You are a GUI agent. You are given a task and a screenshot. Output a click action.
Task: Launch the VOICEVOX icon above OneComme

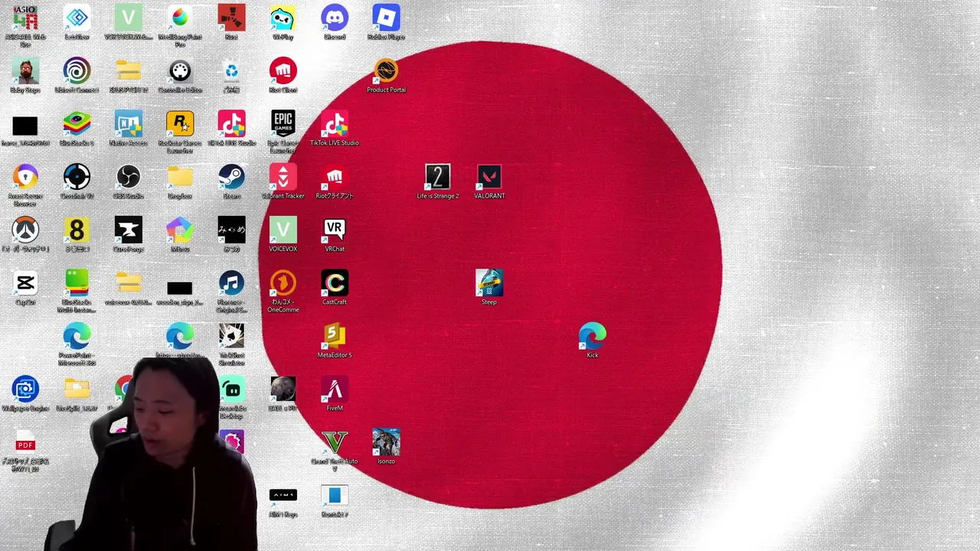283,230
